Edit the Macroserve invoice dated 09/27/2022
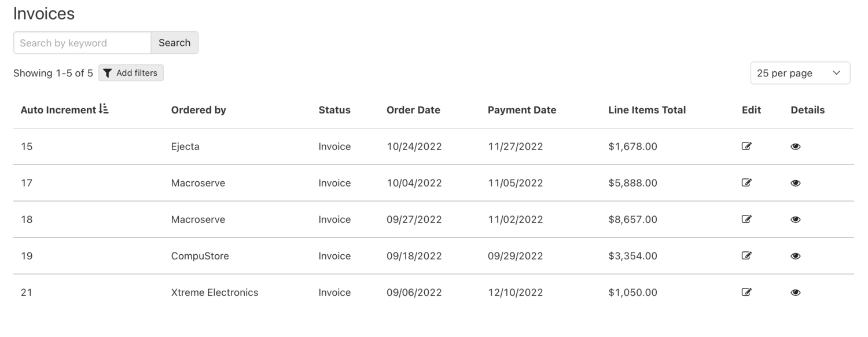This screenshot has width=868, height=337. coord(746,219)
